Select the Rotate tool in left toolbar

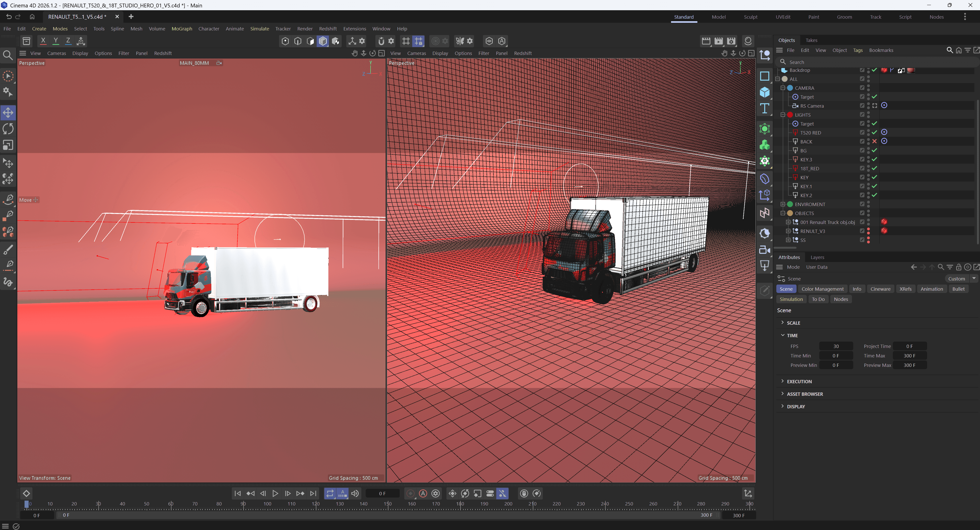8,129
